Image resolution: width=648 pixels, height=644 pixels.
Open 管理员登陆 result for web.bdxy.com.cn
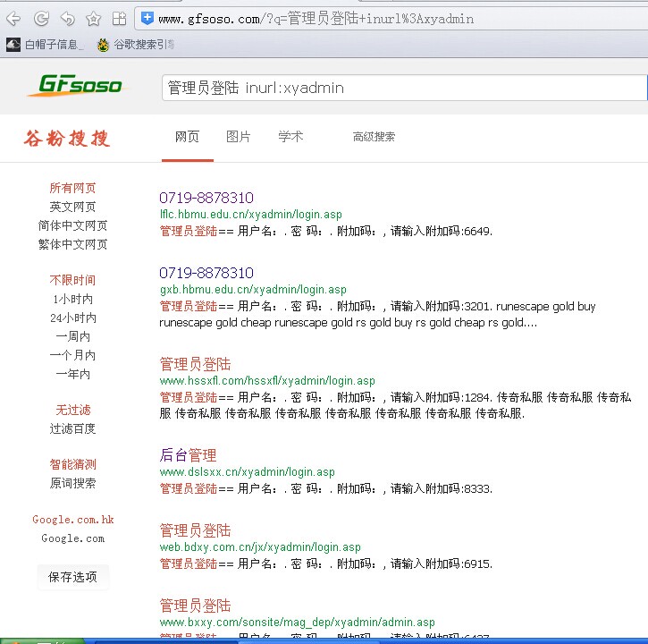click(x=195, y=530)
